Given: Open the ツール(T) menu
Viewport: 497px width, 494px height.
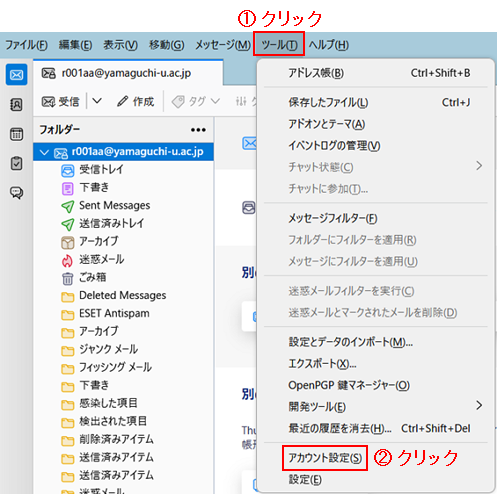Looking at the screenshot, I should (x=279, y=45).
